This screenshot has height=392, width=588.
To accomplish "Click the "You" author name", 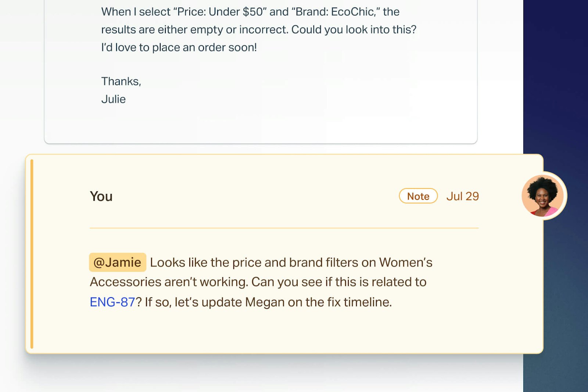I will coord(101,196).
